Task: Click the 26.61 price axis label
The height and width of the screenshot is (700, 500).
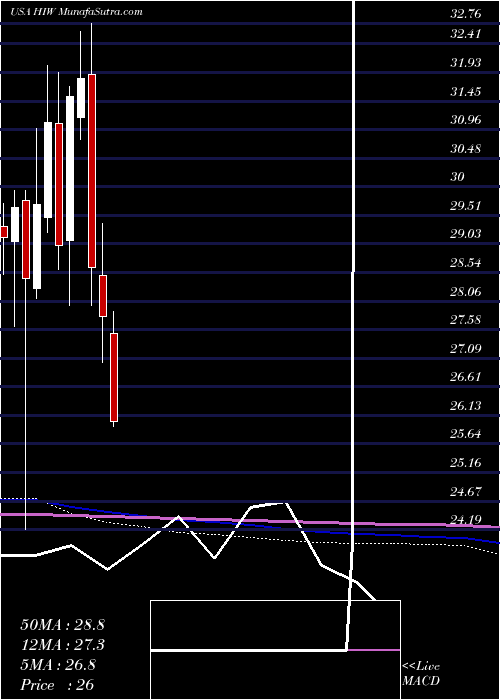Action: pyautogui.click(x=466, y=377)
